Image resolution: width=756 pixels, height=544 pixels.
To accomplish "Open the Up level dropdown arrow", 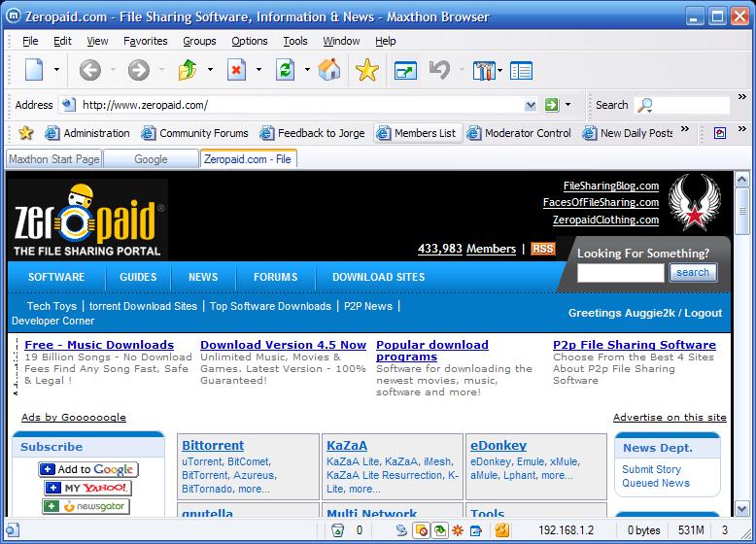I will click(210, 70).
